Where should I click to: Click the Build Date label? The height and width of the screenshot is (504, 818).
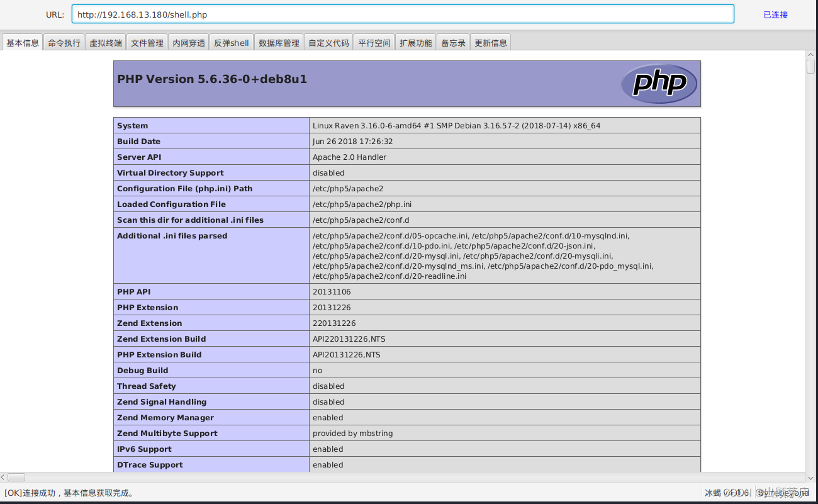point(138,142)
